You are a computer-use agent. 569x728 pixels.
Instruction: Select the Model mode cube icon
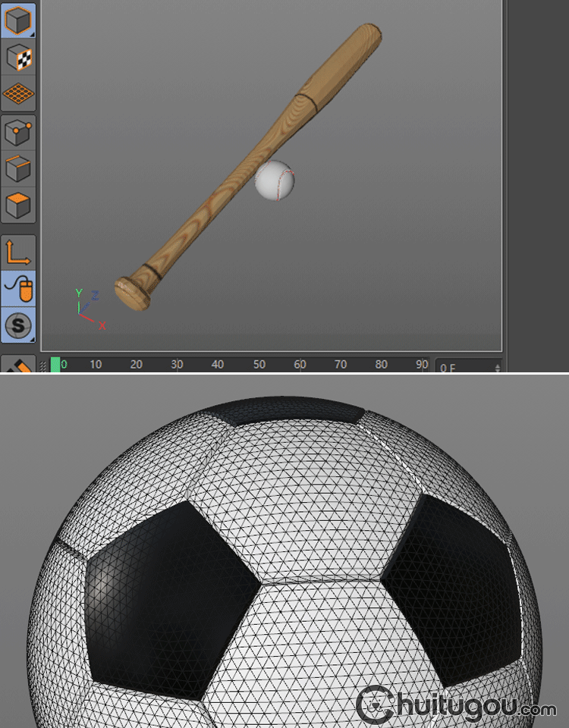click(x=18, y=20)
